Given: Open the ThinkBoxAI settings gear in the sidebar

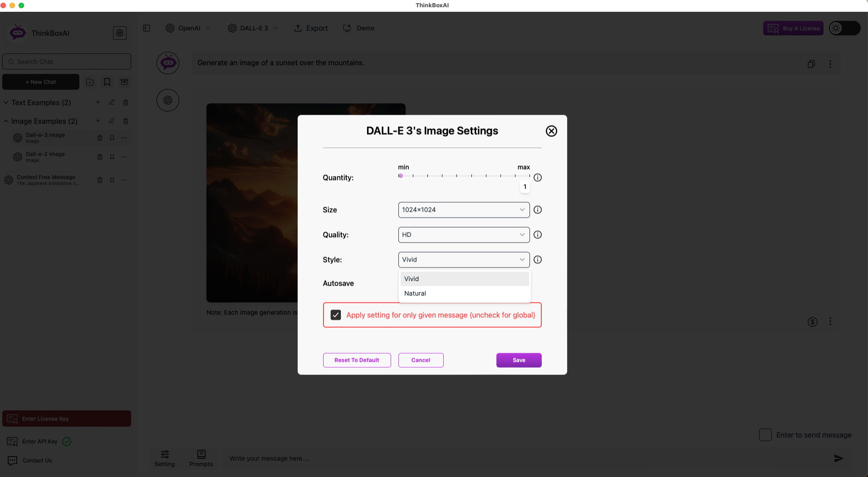Looking at the screenshot, I should coord(120,33).
